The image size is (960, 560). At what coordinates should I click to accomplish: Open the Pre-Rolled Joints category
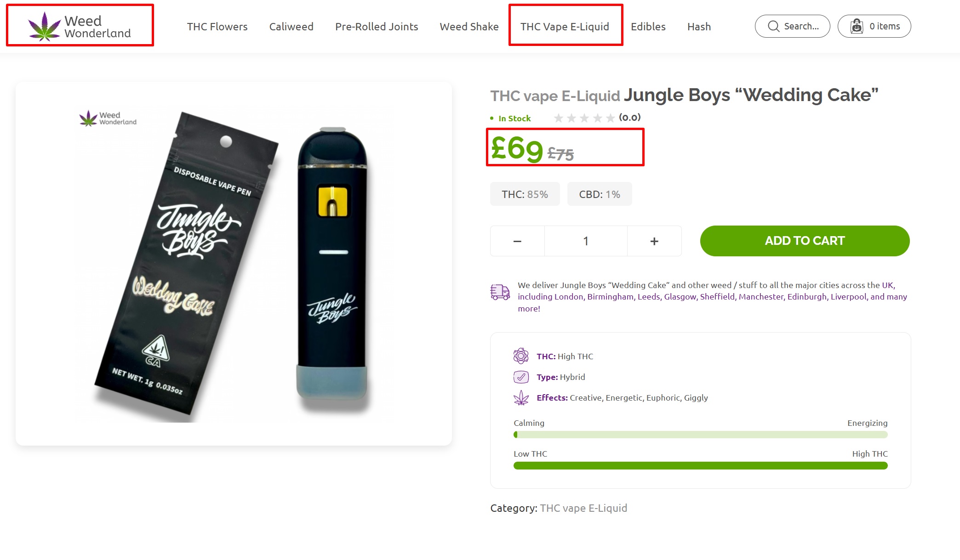377,27
